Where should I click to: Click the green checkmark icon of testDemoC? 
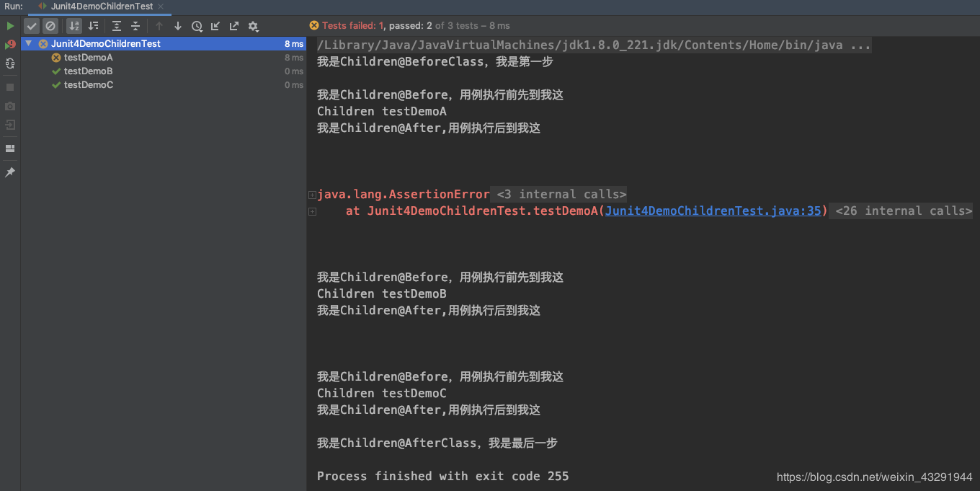(56, 85)
